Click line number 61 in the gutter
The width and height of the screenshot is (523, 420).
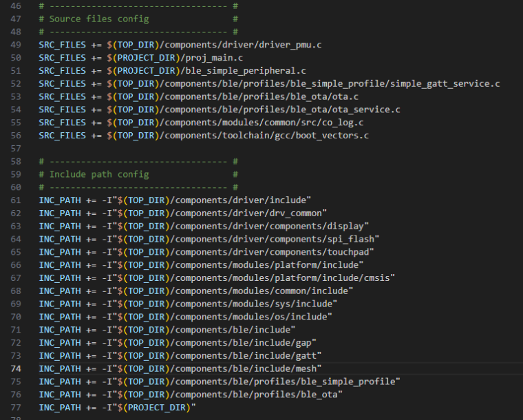point(17,200)
